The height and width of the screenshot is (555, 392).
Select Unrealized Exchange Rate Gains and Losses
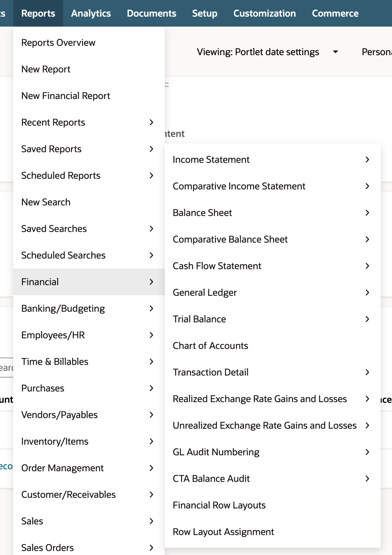pyautogui.click(x=272, y=425)
